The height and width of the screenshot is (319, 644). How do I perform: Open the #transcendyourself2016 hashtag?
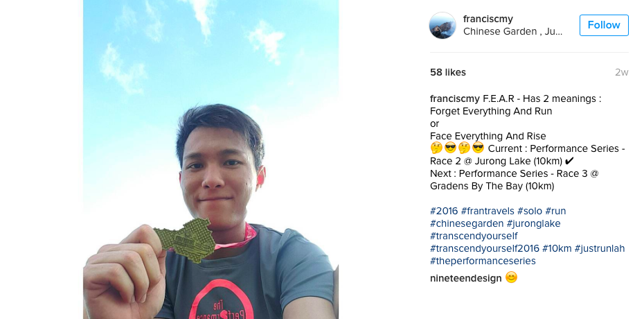click(485, 248)
